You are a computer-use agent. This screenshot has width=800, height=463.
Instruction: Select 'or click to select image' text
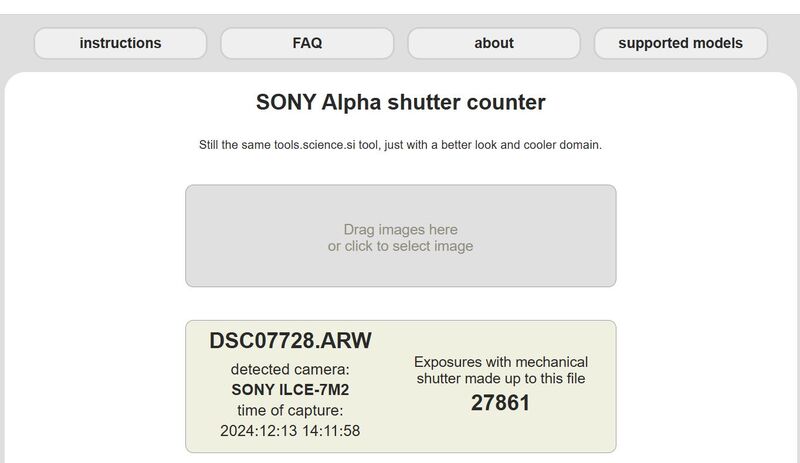(400, 246)
